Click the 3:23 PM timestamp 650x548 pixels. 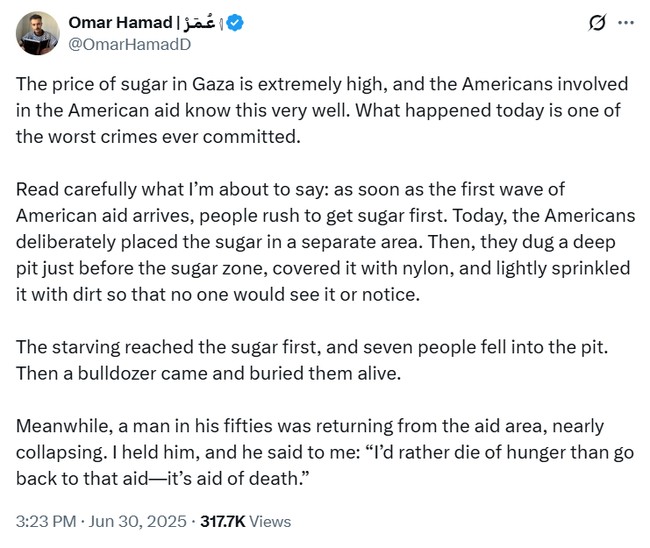click(x=45, y=521)
